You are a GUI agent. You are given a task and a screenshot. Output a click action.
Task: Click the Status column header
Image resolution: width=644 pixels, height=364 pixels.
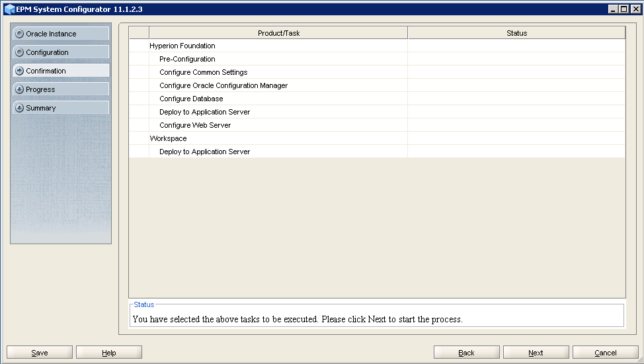516,33
